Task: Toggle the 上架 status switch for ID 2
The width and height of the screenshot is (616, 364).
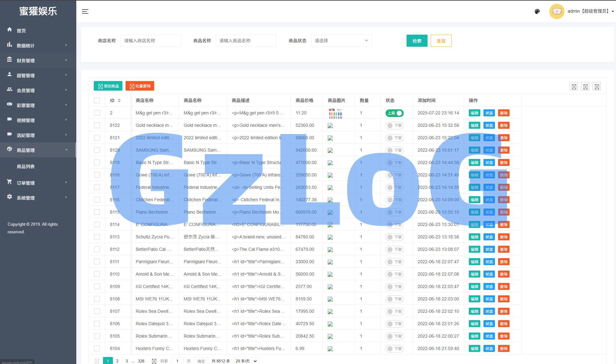Action: click(x=394, y=113)
